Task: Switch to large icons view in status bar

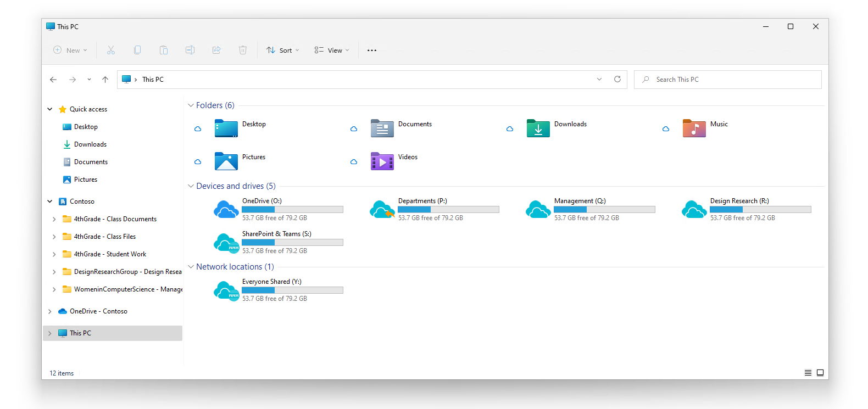Action: pyautogui.click(x=820, y=373)
